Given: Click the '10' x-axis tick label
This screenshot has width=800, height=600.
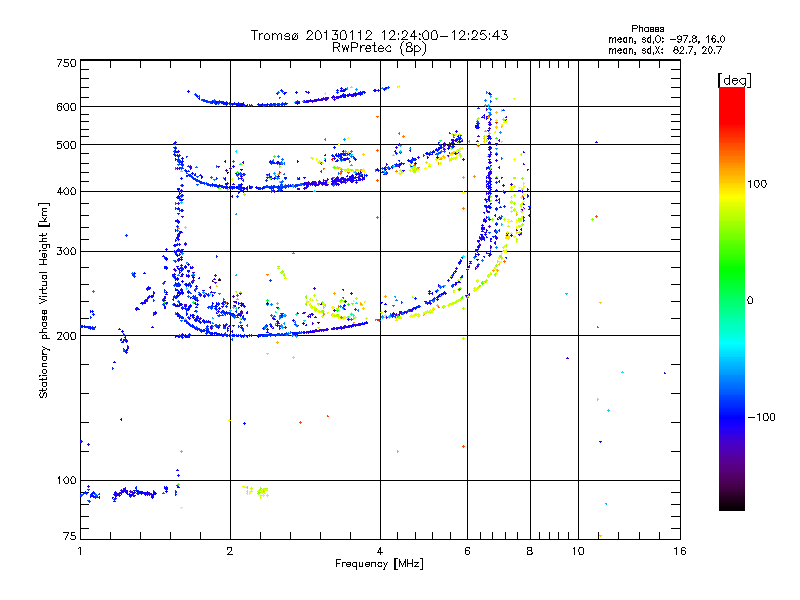Looking at the screenshot, I should pos(578,551).
